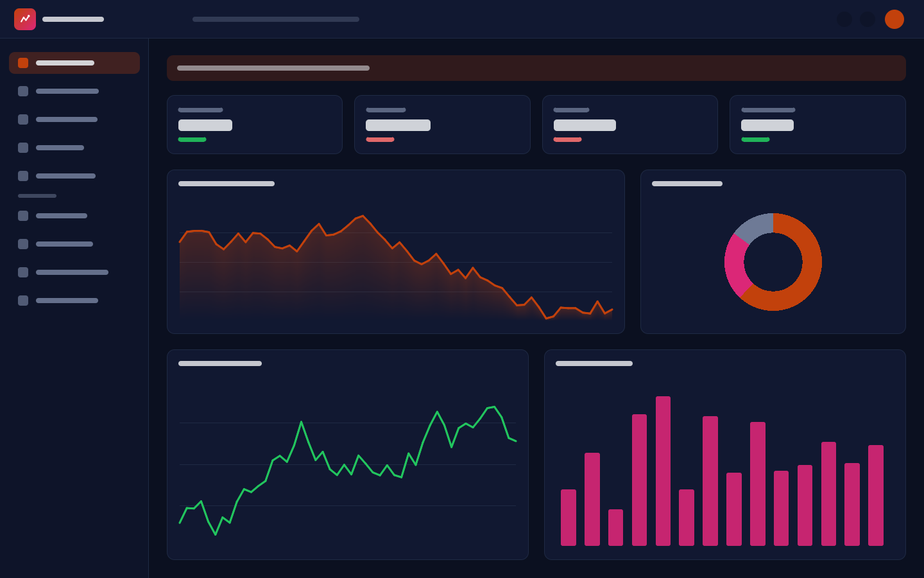This screenshot has height=578, width=924.
Task: Select the highlighted sidebar item with orange icon
Action: [x=74, y=63]
